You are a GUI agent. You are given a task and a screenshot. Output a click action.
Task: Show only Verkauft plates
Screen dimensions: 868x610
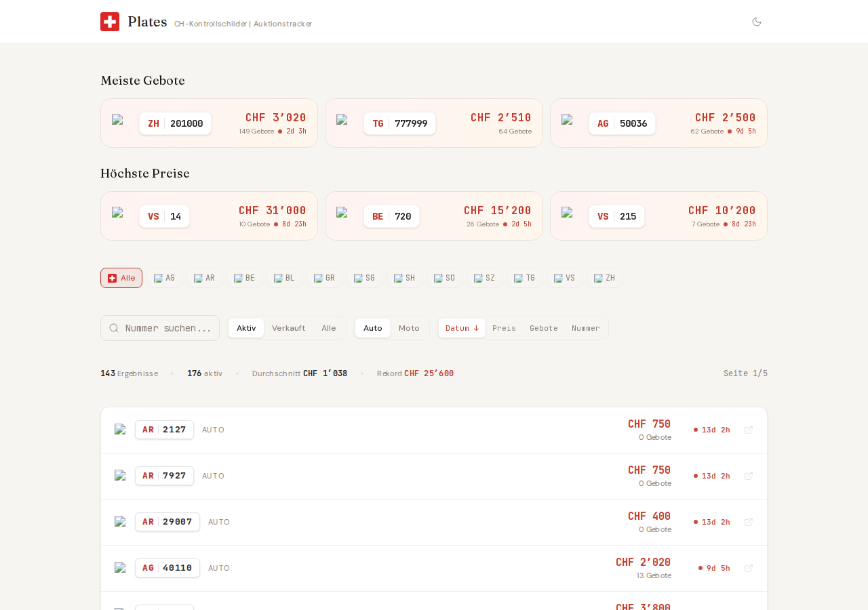(x=288, y=328)
